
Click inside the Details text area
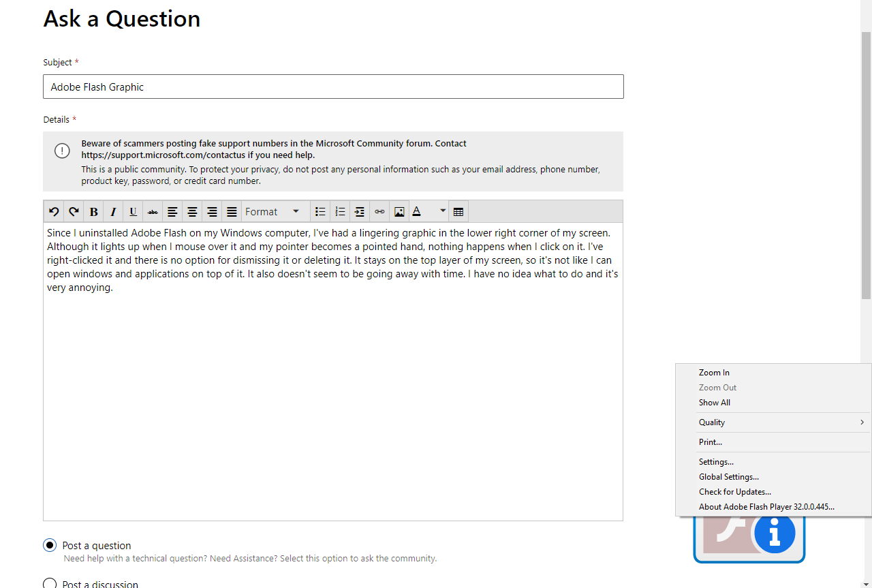click(333, 371)
